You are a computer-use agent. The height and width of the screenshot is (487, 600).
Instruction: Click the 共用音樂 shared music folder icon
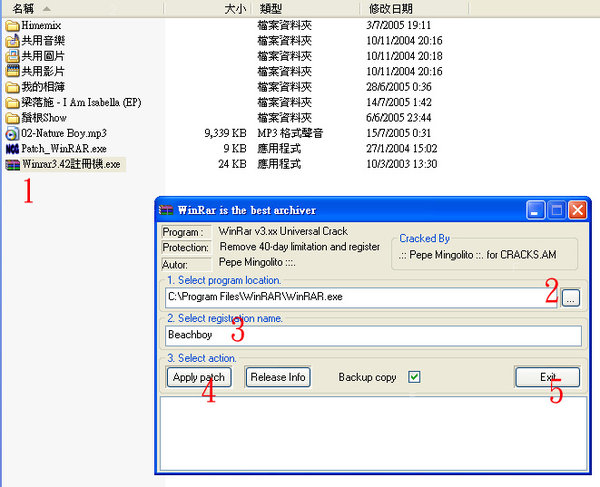[12, 41]
